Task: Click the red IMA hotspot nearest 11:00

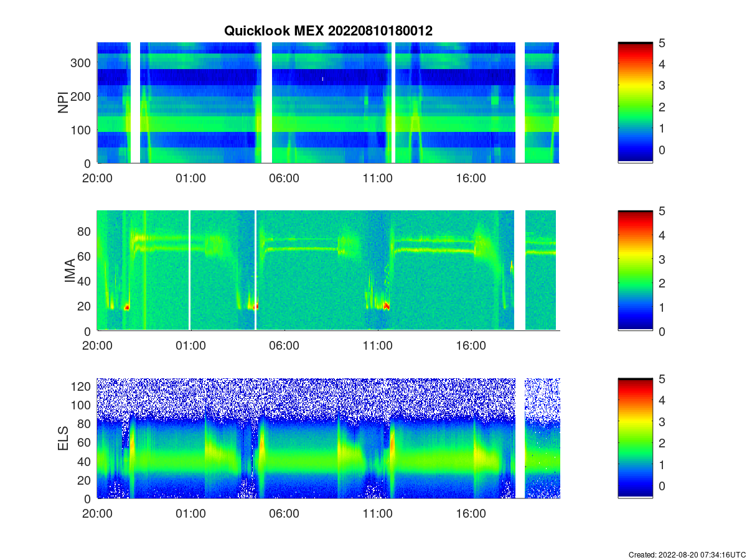Action: coord(386,306)
